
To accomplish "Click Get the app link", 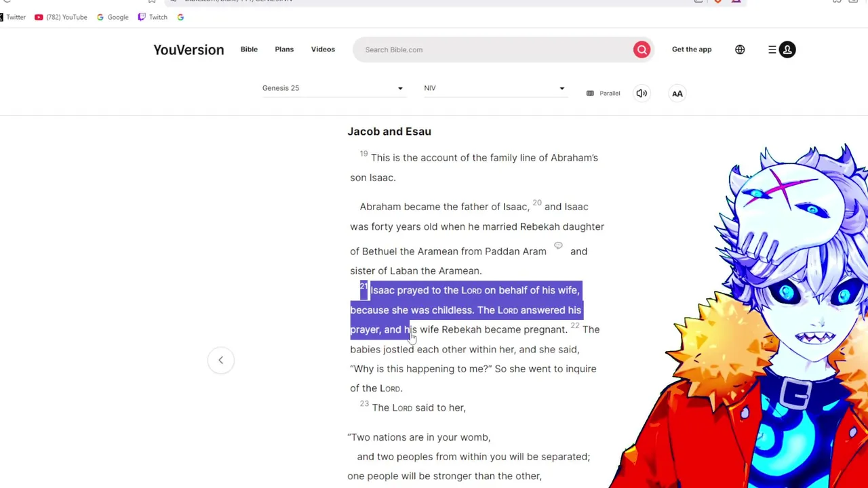I will (692, 49).
